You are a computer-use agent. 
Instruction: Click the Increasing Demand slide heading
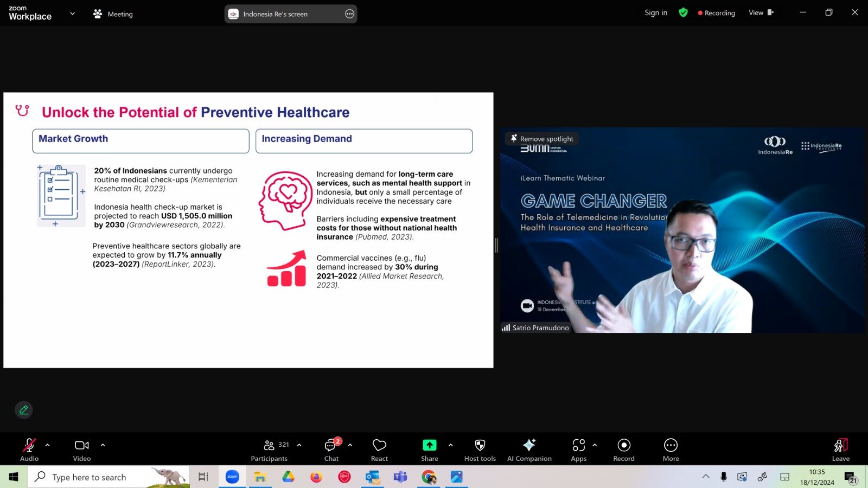coord(307,139)
